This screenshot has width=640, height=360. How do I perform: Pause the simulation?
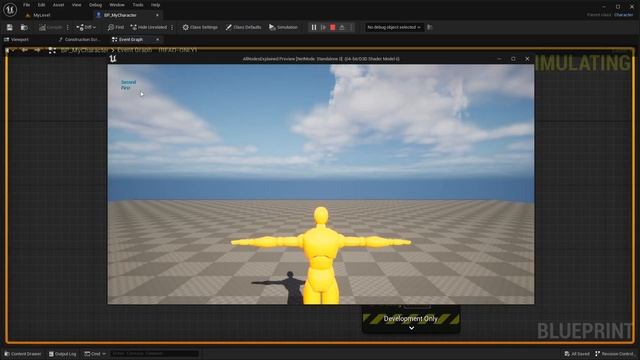pos(314,27)
